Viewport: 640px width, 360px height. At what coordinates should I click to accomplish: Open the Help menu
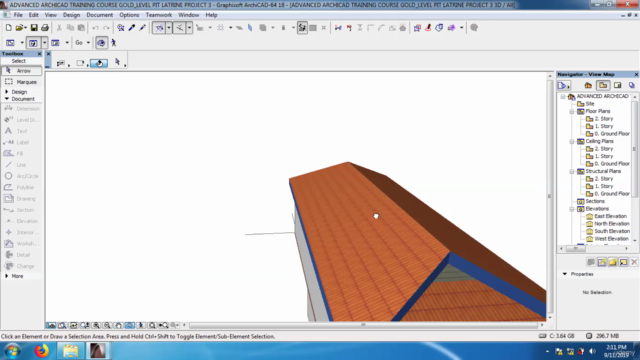pos(211,15)
